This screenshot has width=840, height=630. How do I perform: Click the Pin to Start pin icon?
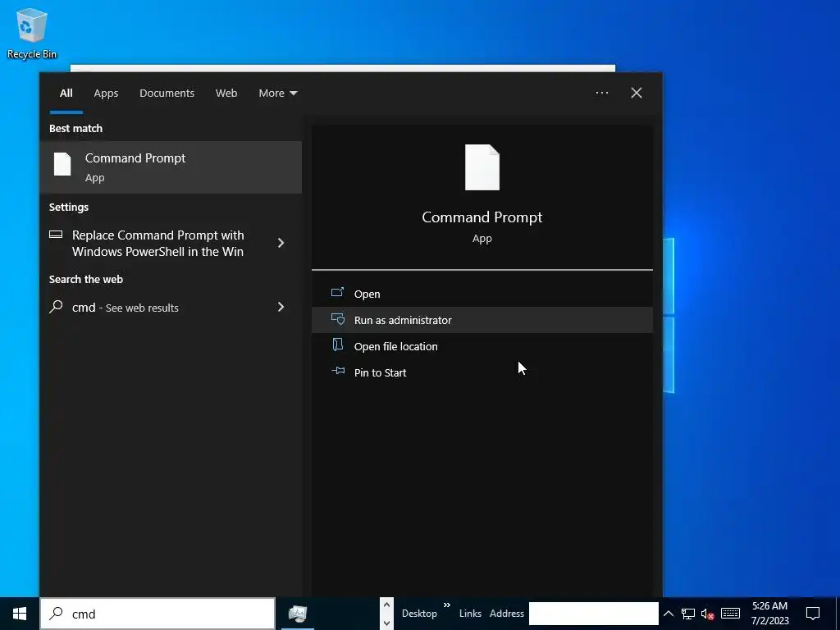[x=337, y=371]
